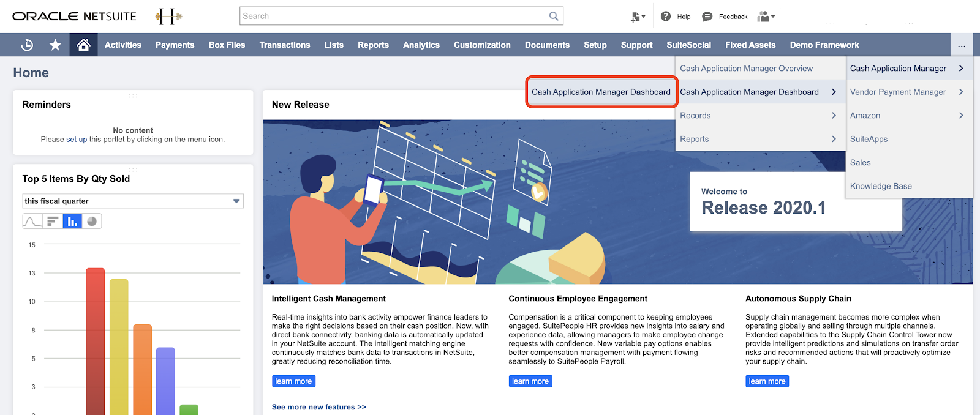Open the Support menu
The image size is (980, 415).
pos(636,45)
